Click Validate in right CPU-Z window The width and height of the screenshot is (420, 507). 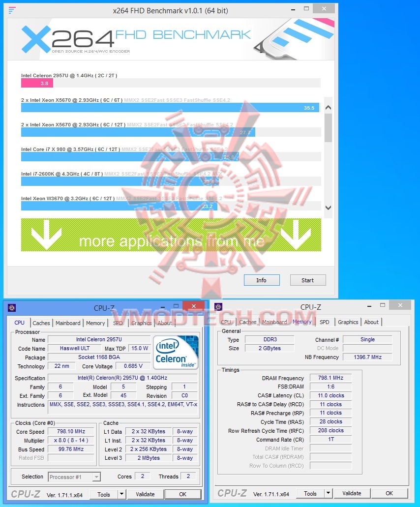pyautogui.click(x=352, y=493)
